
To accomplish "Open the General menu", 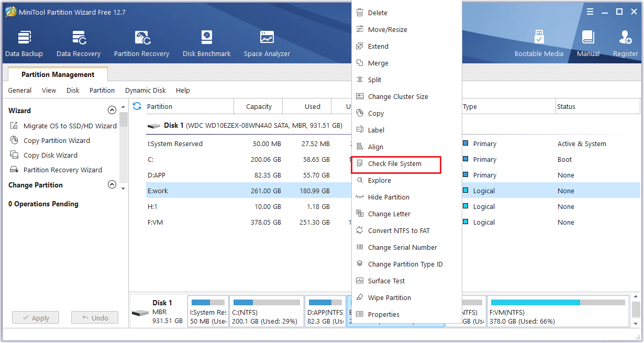I will (20, 90).
